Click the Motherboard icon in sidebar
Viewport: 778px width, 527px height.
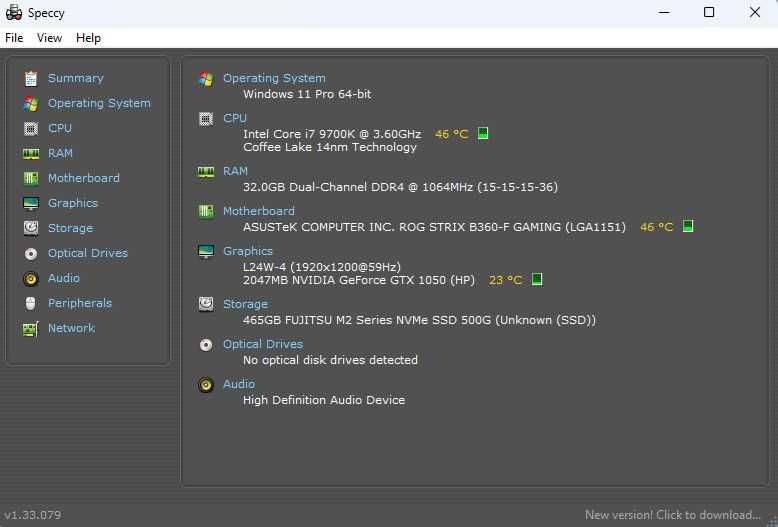pyautogui.click(x=31, y=178)
